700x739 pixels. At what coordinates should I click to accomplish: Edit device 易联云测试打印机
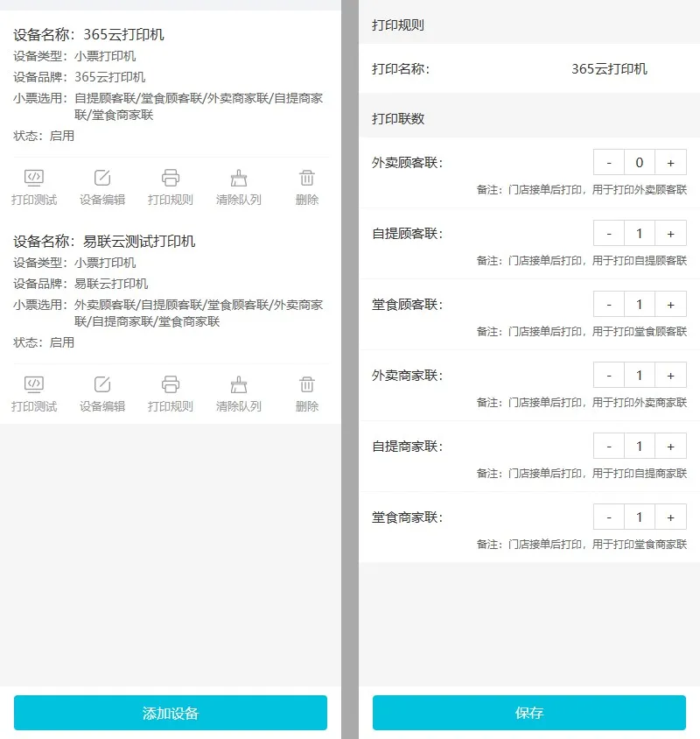point(102,394)
